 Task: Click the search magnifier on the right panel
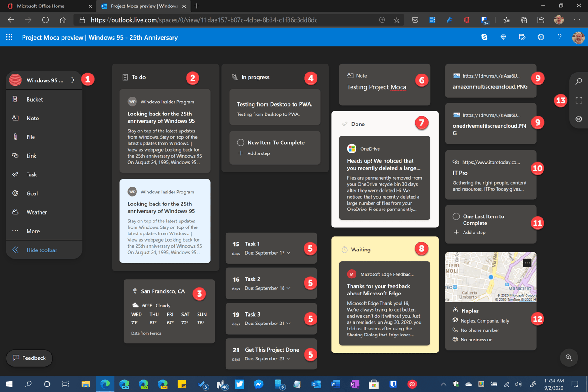click(578, 81)
